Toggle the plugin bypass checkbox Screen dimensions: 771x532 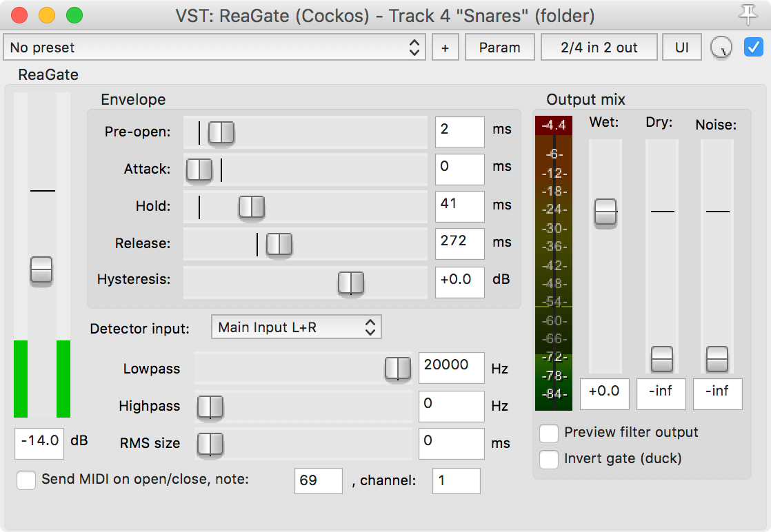point(753,48)
